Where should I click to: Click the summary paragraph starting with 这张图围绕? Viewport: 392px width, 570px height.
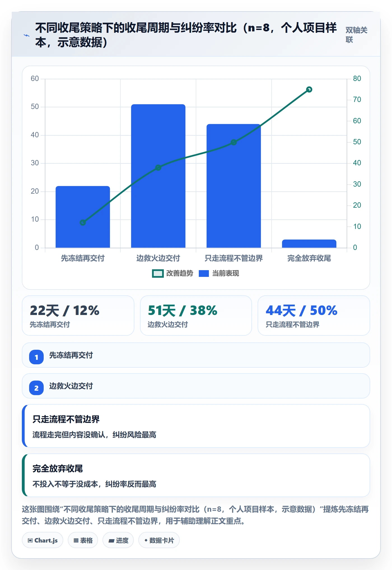point(195,515)
